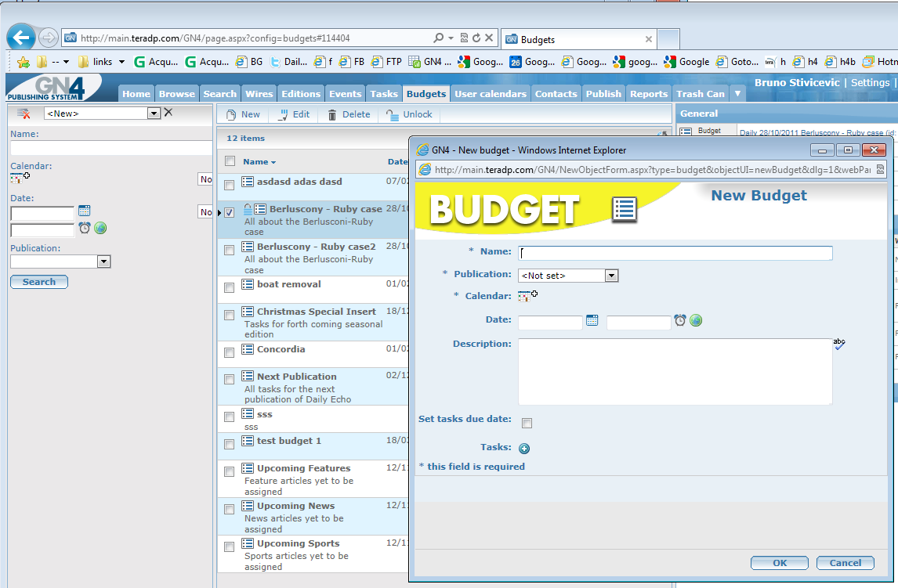Go back with the browser back arrow
898x588 pixels.
pos(21,38)
